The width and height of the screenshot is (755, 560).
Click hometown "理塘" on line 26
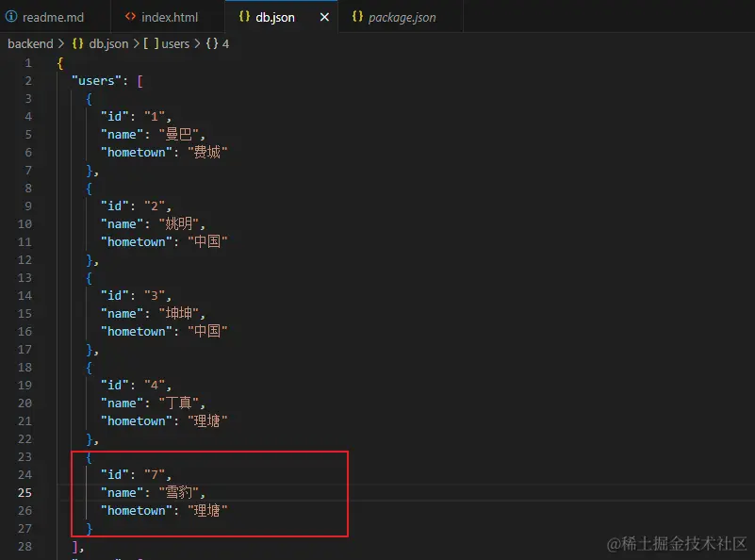[x=207, y=510]
